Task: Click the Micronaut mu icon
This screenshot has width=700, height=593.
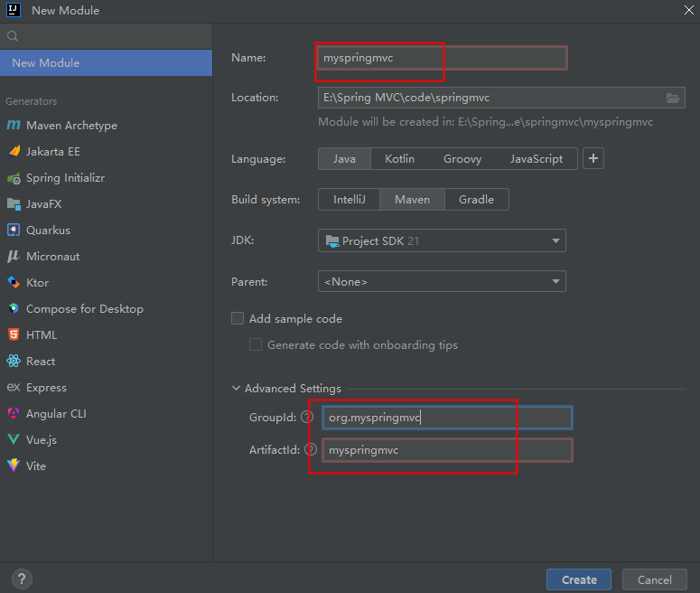Action: 14,256
